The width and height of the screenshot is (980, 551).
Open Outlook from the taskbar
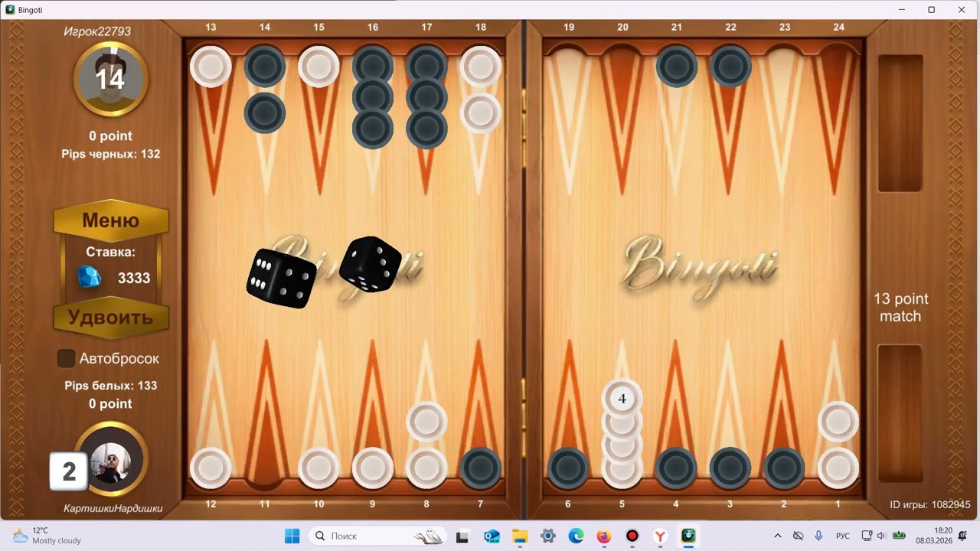coord(492,536)
